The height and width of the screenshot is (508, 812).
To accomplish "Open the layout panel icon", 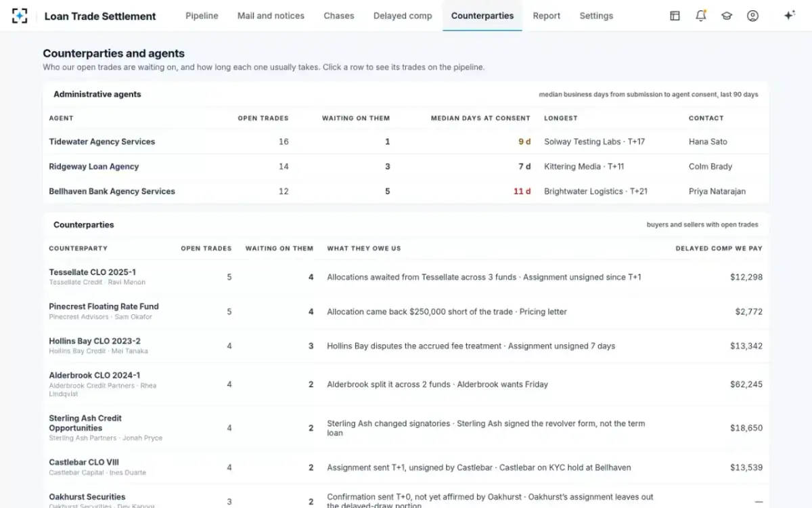I will [x=675, y=16].
